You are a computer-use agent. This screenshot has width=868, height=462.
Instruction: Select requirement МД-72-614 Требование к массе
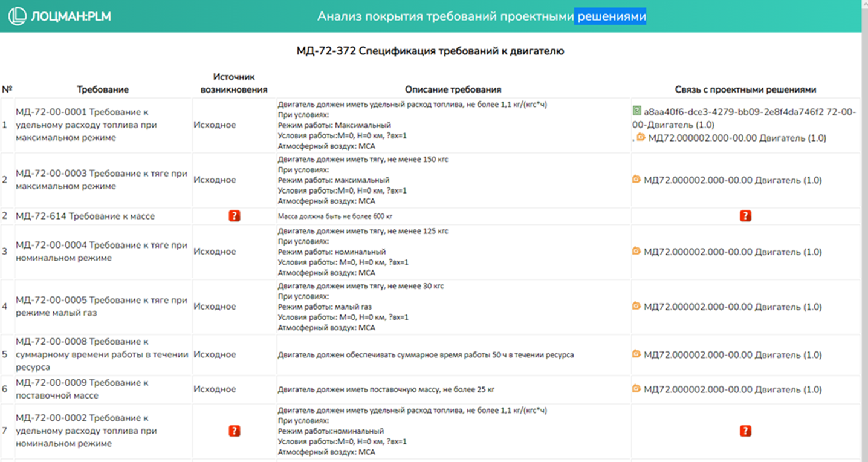85,216
